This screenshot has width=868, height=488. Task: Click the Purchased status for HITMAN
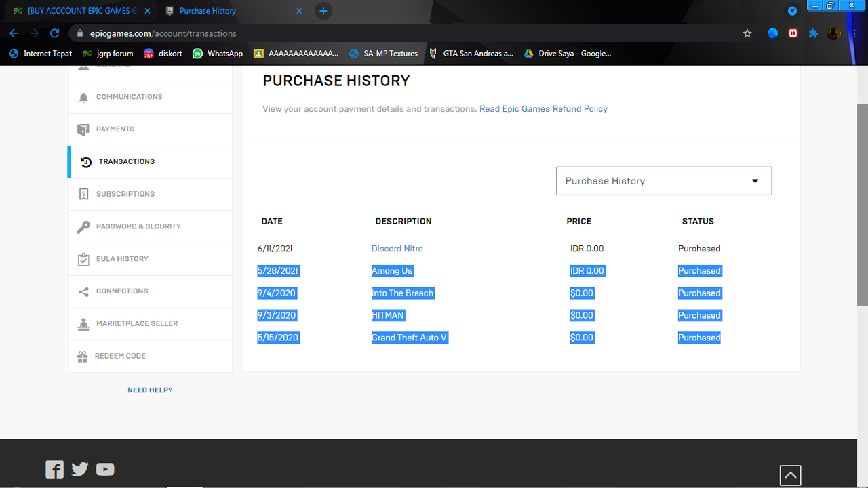[699, 316]
